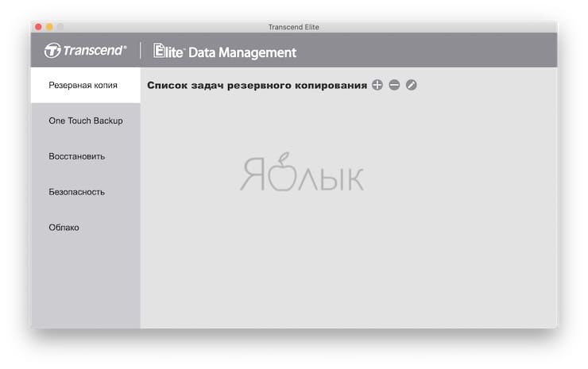This screenshot has height=369, width=588.
Task: Add a new backup task with plus icon
Action: [377, 85]
